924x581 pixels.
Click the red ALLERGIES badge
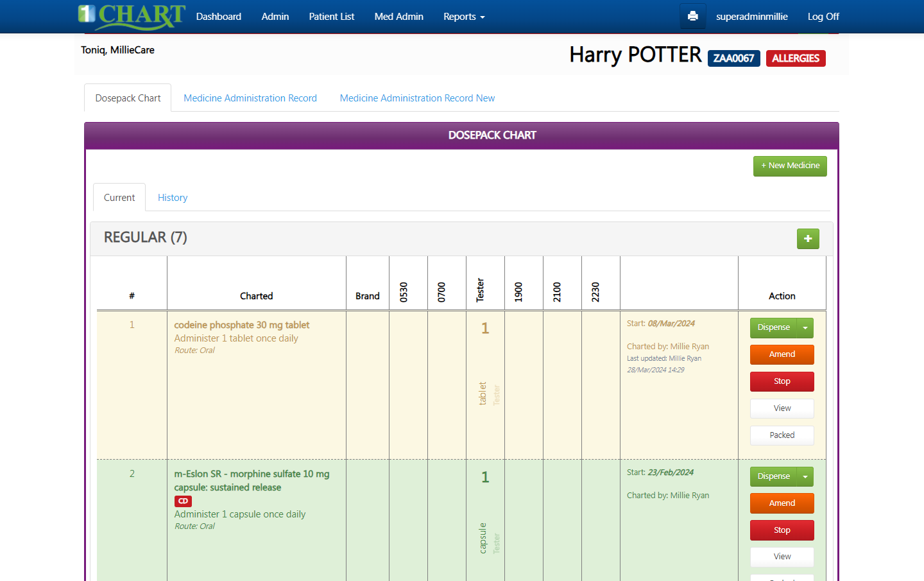coord(795,58)
